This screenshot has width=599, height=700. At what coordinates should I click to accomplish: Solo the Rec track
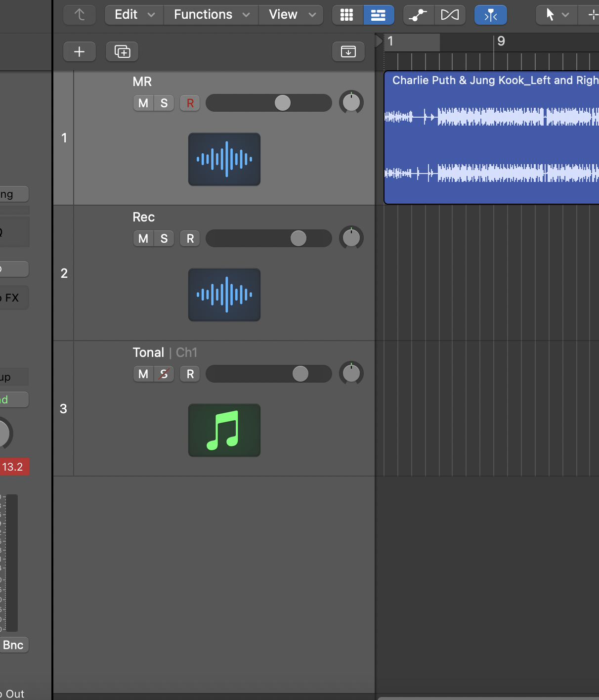click(164, 239)
